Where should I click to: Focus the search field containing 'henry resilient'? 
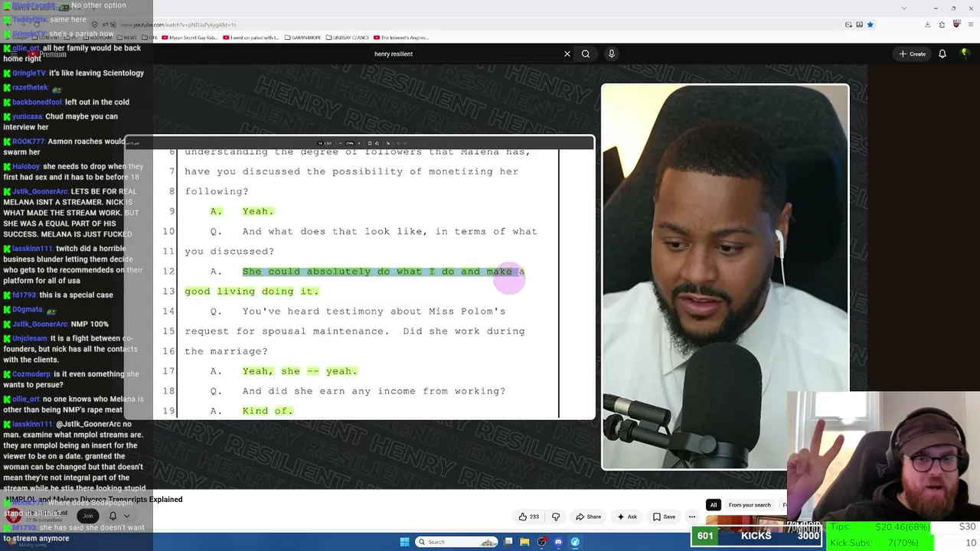coord(465,54)
